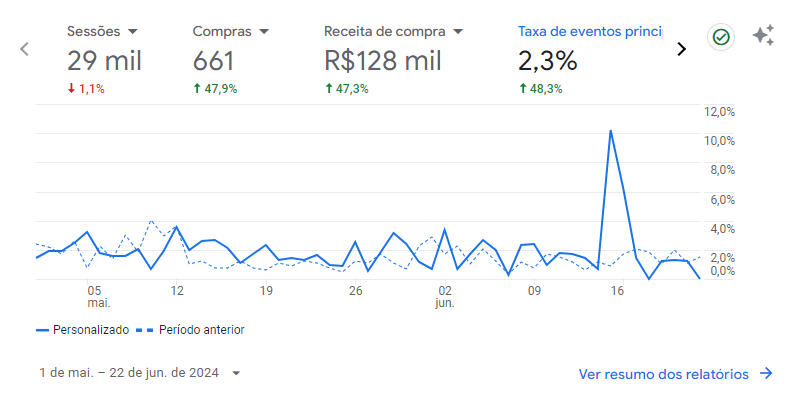Click the arrow icon beside Ver resumo dos relatórios
Viewport: 800px width, 400px height.
tap(766, 374)
